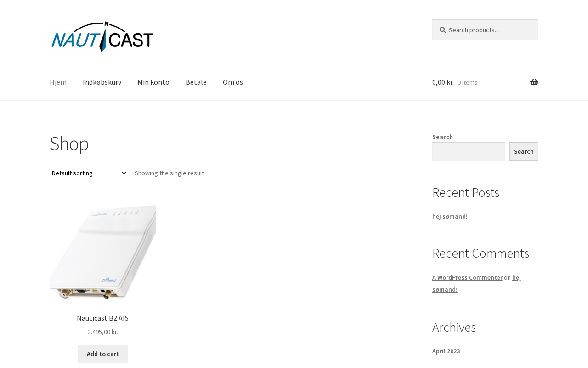Click the sidebar Search button
This screenshot has width=588, height=368.
pyautogui.click(x=524, y=151)
